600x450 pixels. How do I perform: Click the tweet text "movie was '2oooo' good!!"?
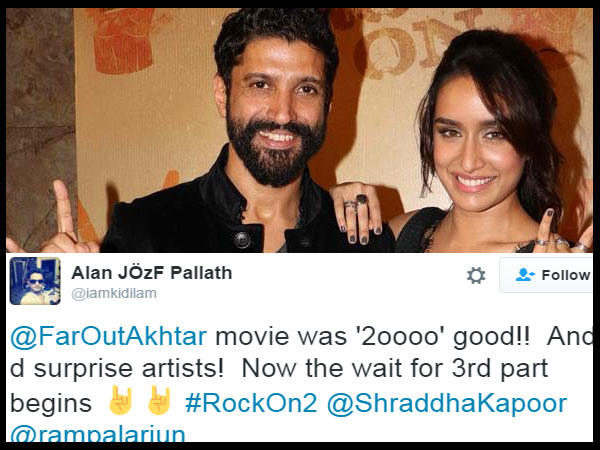(373, 337)
